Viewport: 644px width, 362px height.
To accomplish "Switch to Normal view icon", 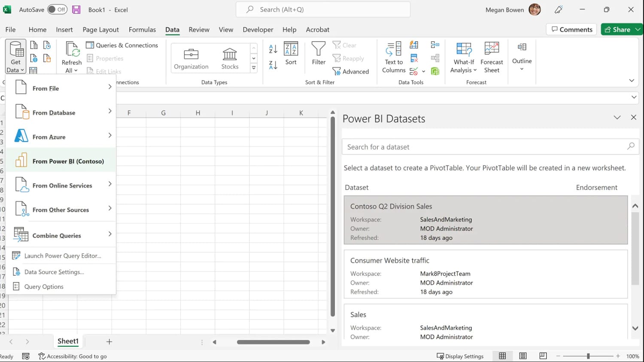I will click(502, 356).
